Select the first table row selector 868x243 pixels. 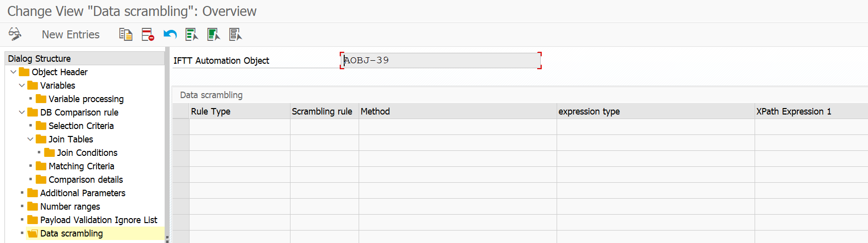[181, 127]
